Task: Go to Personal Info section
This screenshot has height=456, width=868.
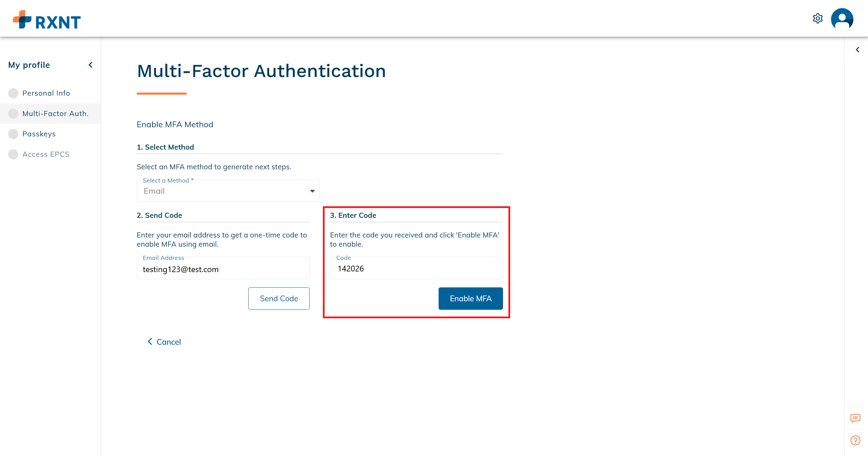Action: (46, 93)
